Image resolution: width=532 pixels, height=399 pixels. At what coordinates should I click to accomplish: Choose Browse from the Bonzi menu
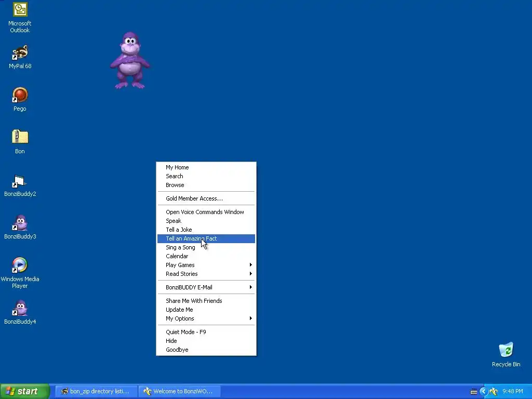[x=206, y=185]
